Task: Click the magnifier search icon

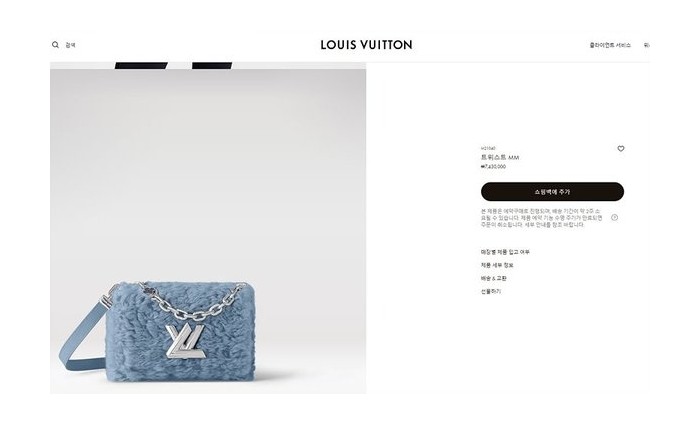Action: tap(55, 45)
